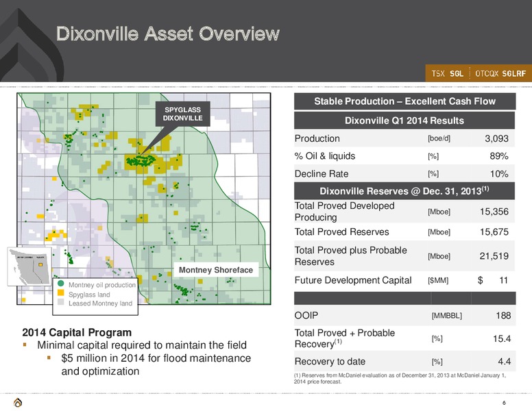
Task: Select the Decline Rate value 10%
Action: pyautogui.click(x=499, y=174)
